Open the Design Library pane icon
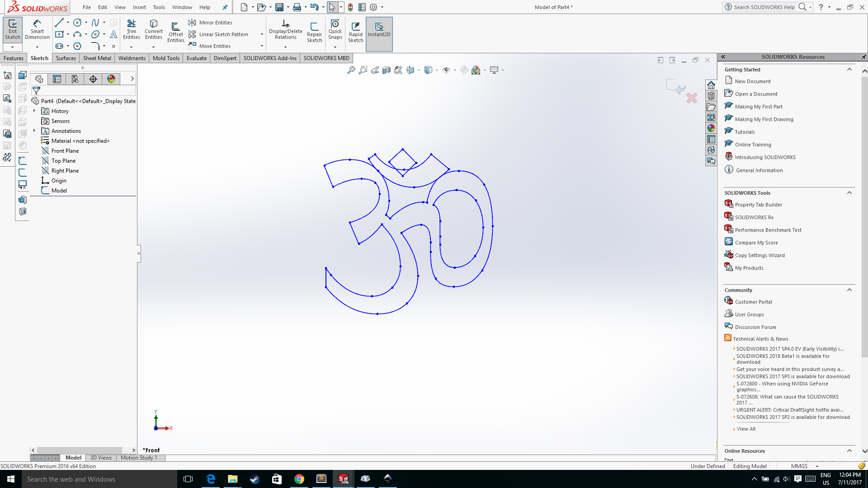This screenshot has height=488, width=868. click(711, 96)
